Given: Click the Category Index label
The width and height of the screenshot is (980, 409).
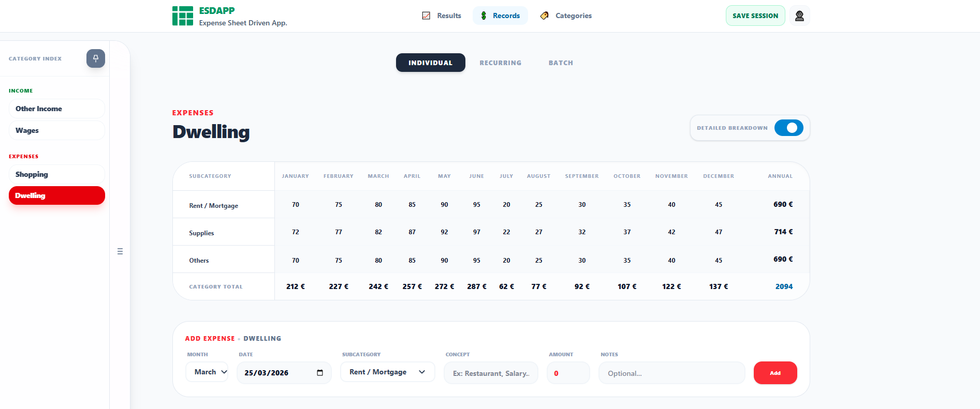Looking at the screenshot, I should pos(35,59).
